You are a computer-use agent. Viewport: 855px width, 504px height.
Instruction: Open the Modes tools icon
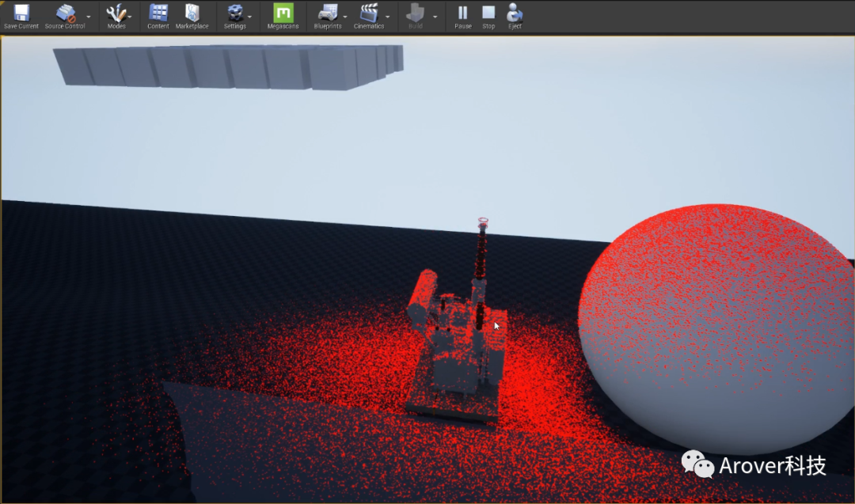coord(116,13)
